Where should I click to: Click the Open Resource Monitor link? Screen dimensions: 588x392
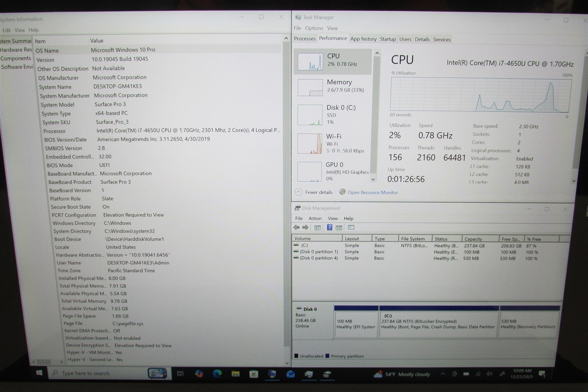pos(372,193)
